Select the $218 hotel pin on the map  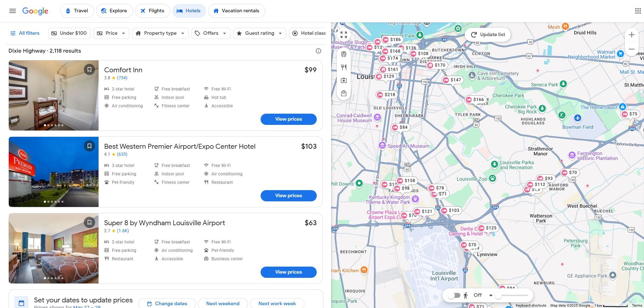coord(386,95)
